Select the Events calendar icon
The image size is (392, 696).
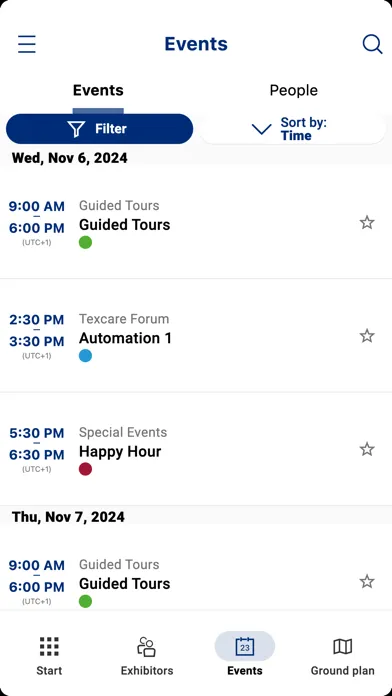click(245, 646)
